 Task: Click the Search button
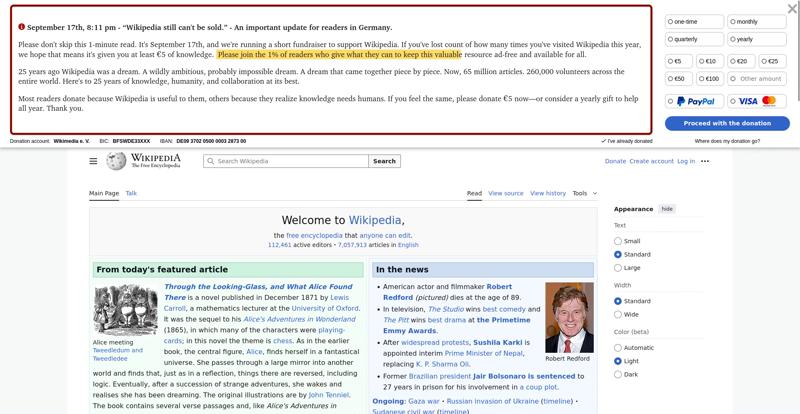click(x=384, y=161)
